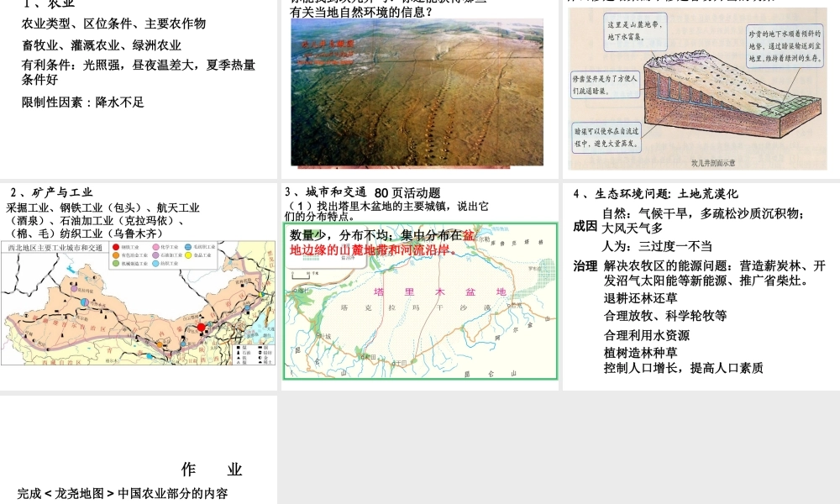Click the line （酒泉）、石油加工业（克拉玛依）
This screenshot has height=504, width=840.
coord(97,221)
